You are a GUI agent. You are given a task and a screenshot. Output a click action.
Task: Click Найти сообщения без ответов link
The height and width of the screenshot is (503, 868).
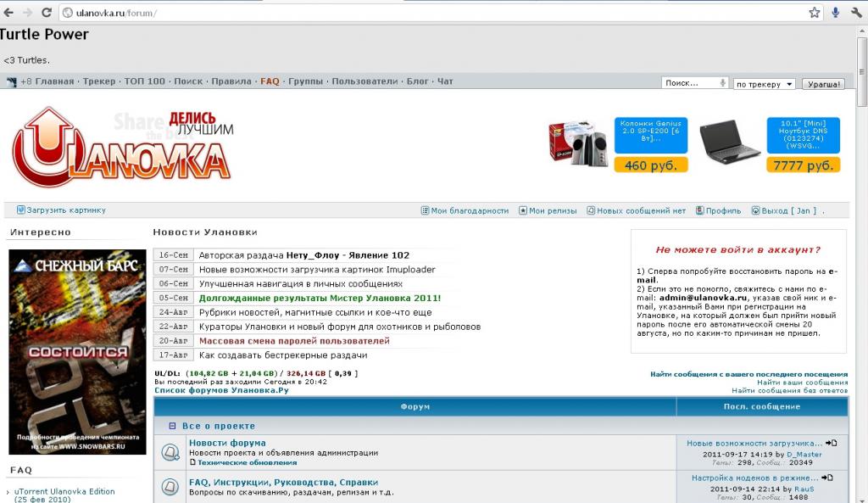[x=789, y=390]
